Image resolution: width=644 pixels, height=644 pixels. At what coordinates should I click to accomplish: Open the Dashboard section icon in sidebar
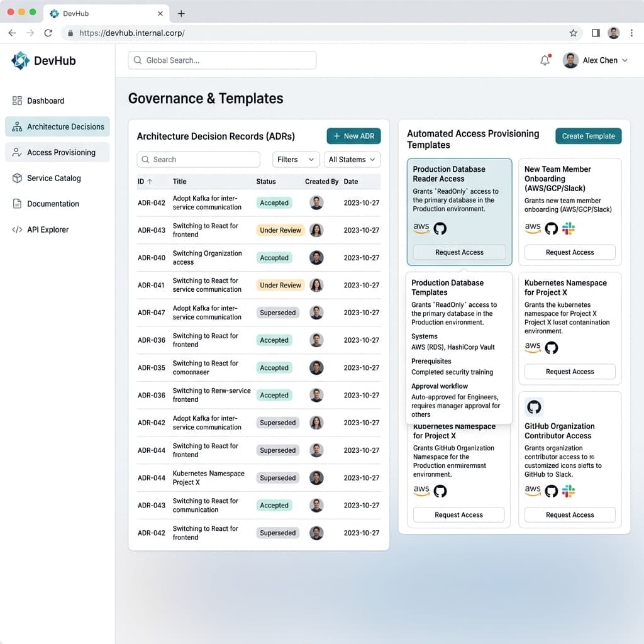click(16, 101)
